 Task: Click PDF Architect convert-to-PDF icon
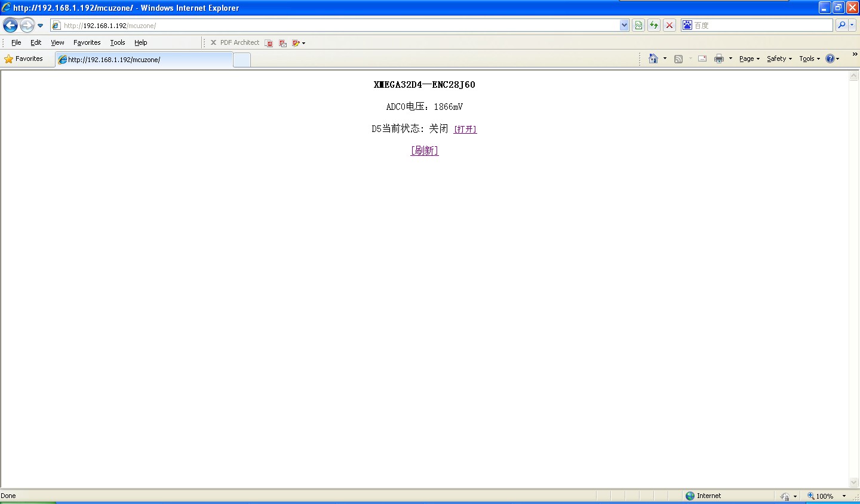(x=269, y=43)
